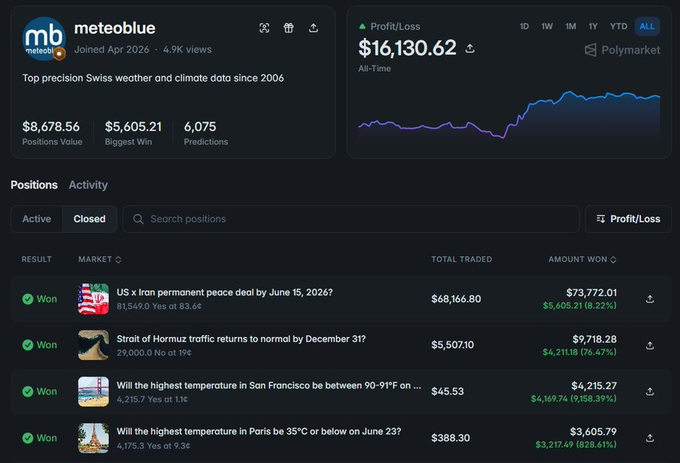Open San Francisco highest temperature market
The height and width of the screenshot is (463, 680).
coord(268,385)
